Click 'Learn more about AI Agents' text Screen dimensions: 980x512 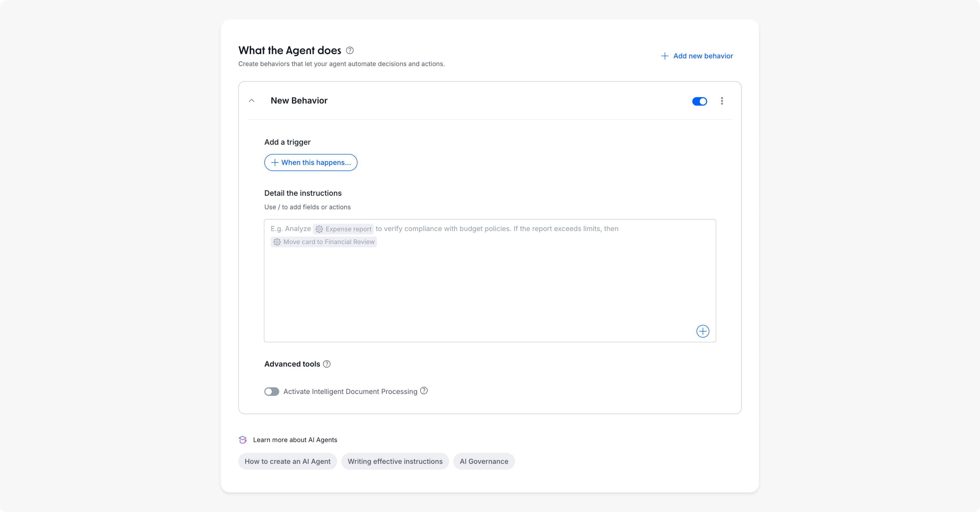pos(295,440)
